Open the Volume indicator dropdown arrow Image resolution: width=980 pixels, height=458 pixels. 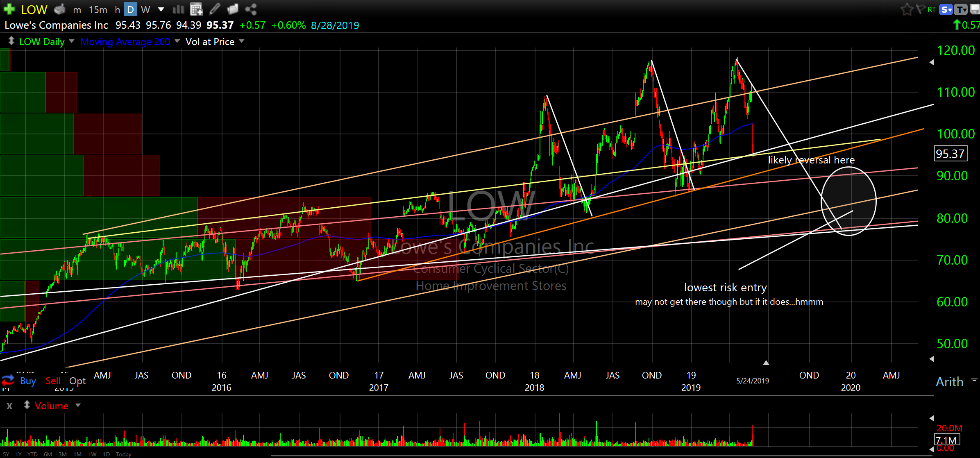[78, 406]
